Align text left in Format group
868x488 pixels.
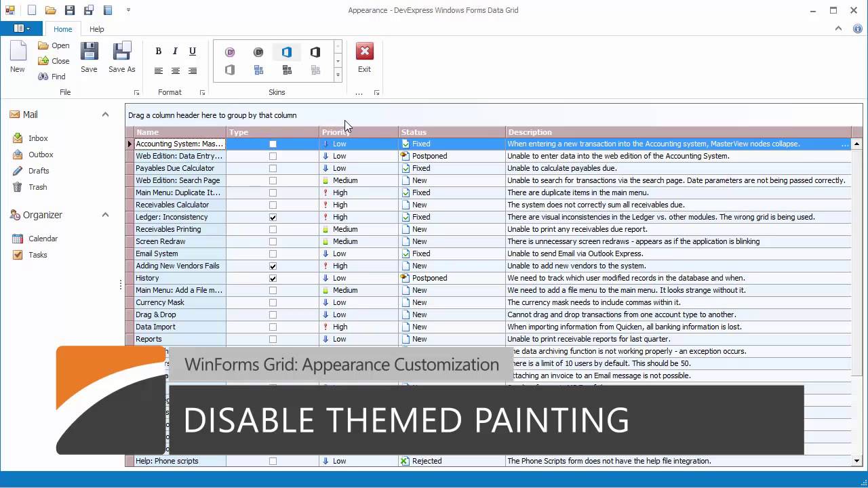(158, 70)
